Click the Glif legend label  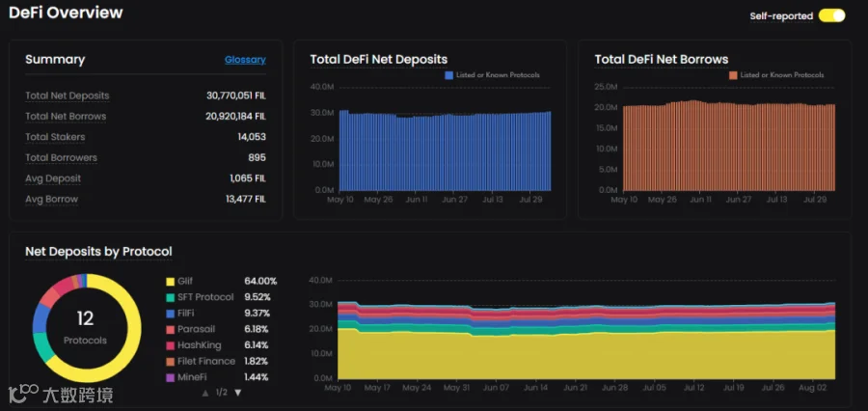click(185, 282)
